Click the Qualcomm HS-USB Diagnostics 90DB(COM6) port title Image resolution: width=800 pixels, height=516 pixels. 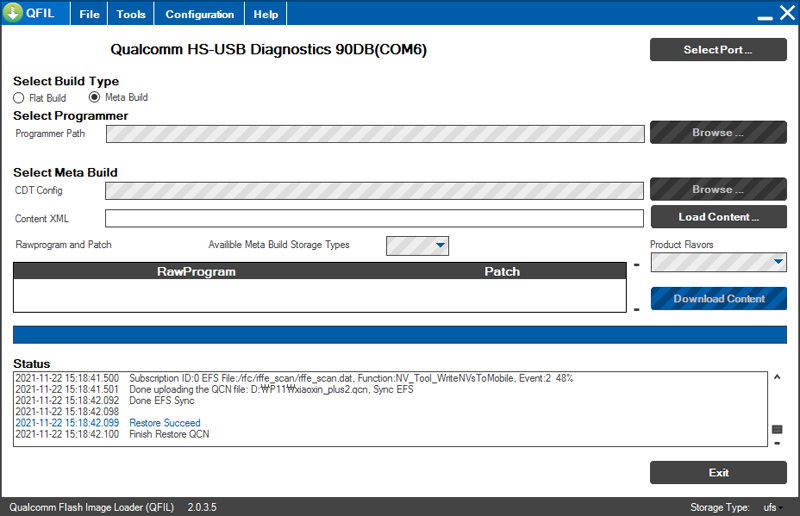click(268, 50)
